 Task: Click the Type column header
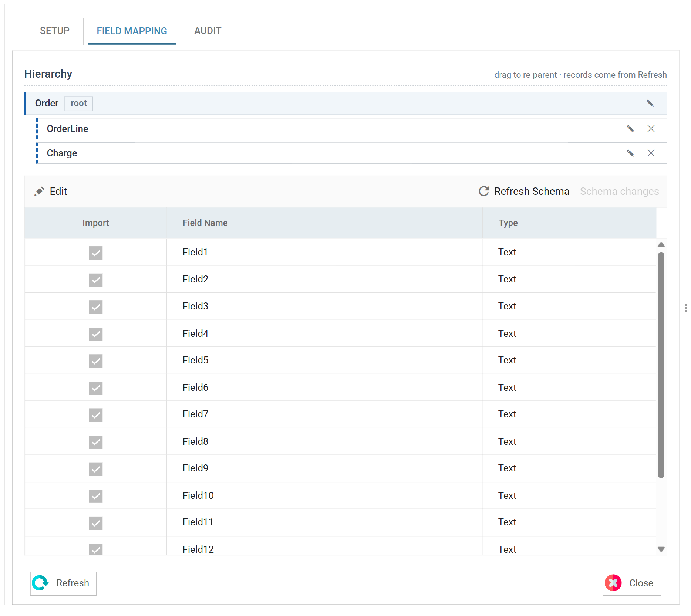tap(569, 223)
